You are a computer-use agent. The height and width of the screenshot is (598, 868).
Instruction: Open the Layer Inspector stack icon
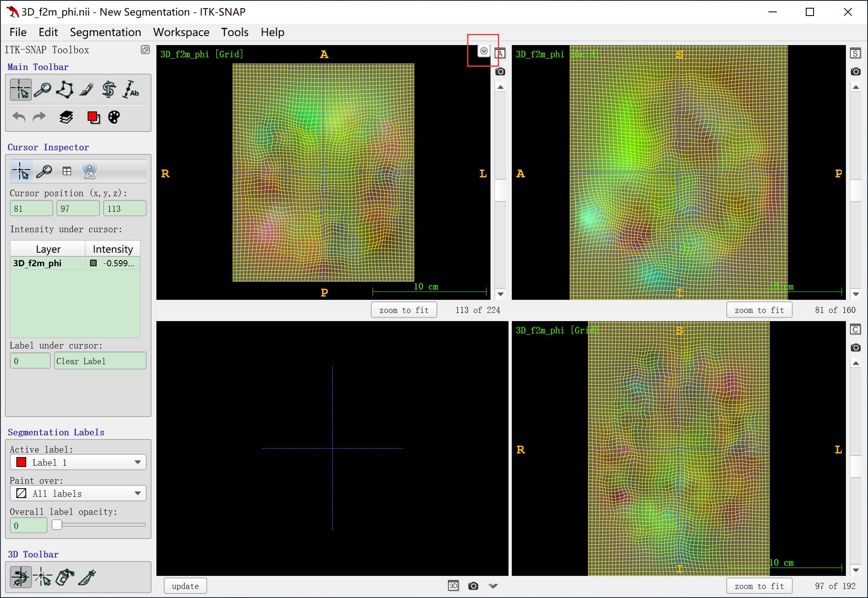point(66,118)
